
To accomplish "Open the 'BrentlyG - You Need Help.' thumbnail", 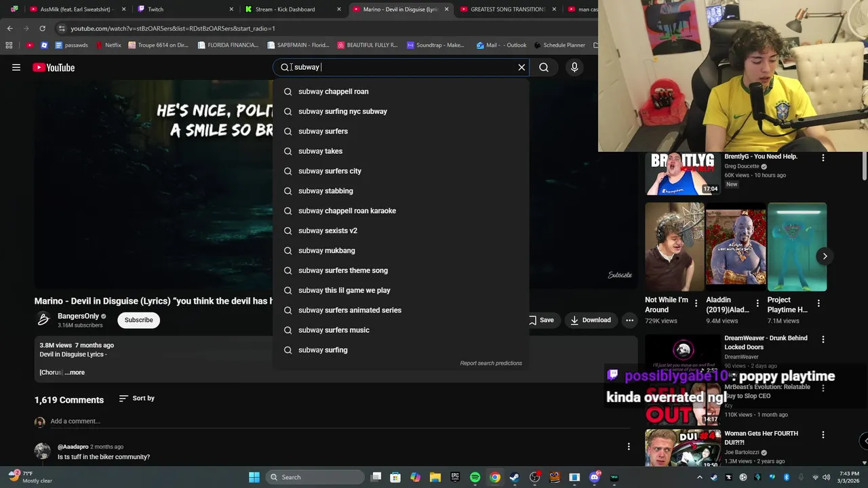I will point(682,174).
